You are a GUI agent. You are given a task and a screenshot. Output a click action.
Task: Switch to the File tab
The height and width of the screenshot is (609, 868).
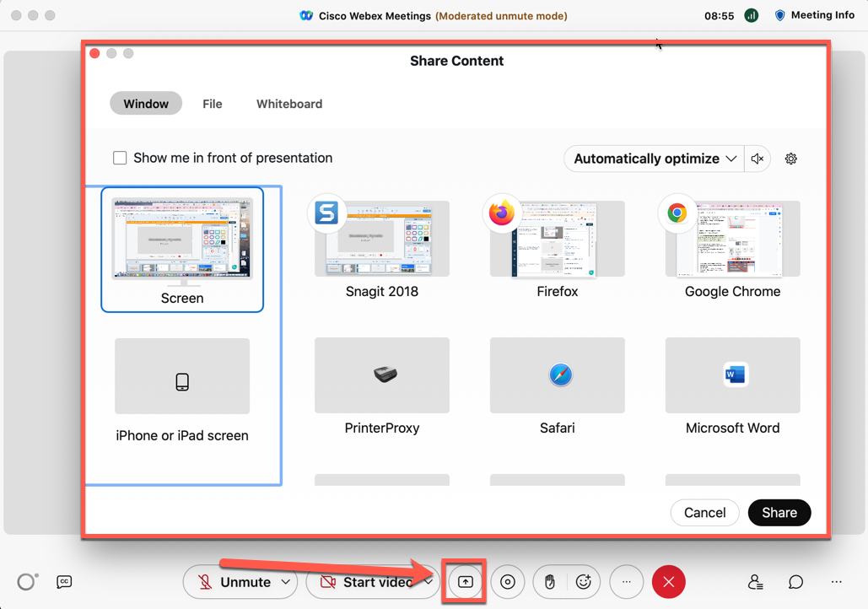213,104
